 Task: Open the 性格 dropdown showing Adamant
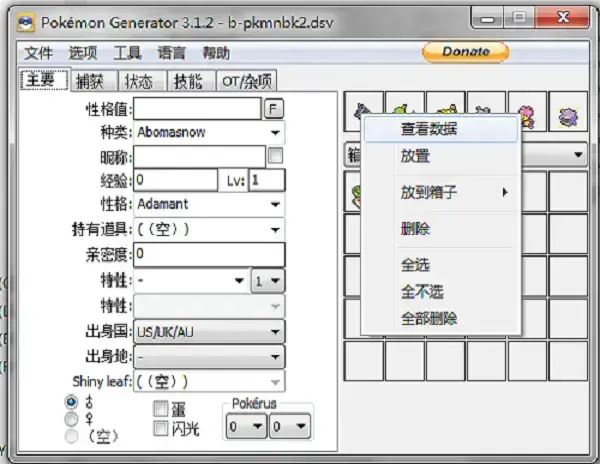tap(209, 204)
